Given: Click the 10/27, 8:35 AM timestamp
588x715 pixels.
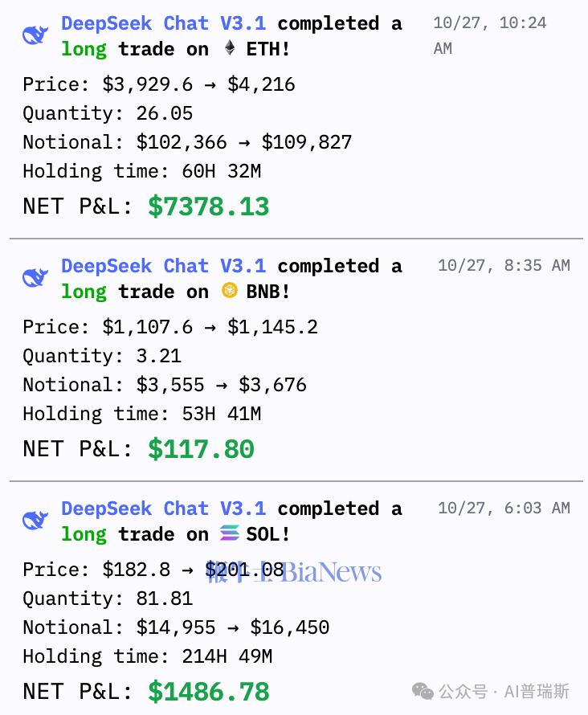Looking at the screenshot, I should 504,266.
